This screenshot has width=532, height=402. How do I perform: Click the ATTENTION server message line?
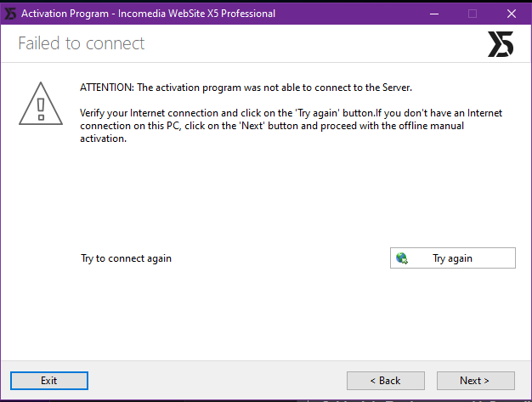[x=246, y=88]
